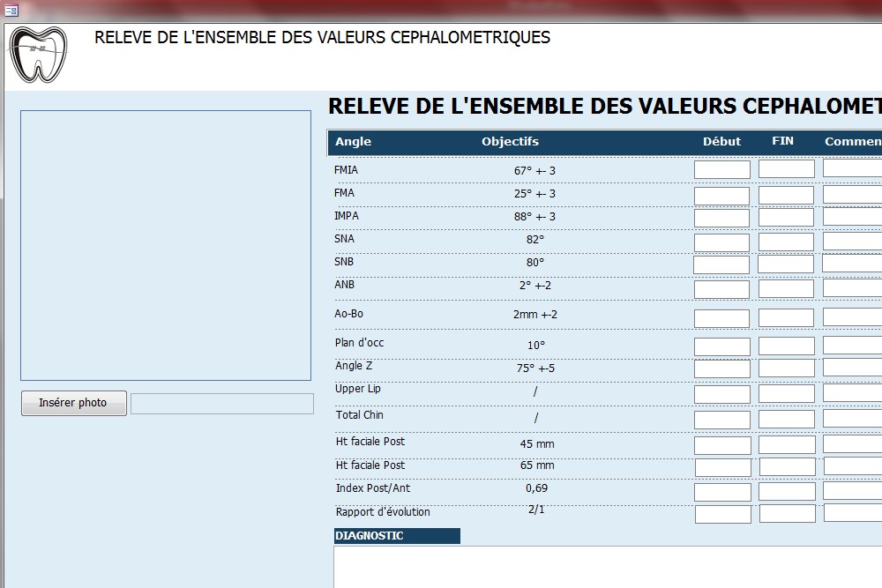Click the Début field for Ao-Bo
Viewport: 882px width, 588px height.
pos(721,318)
